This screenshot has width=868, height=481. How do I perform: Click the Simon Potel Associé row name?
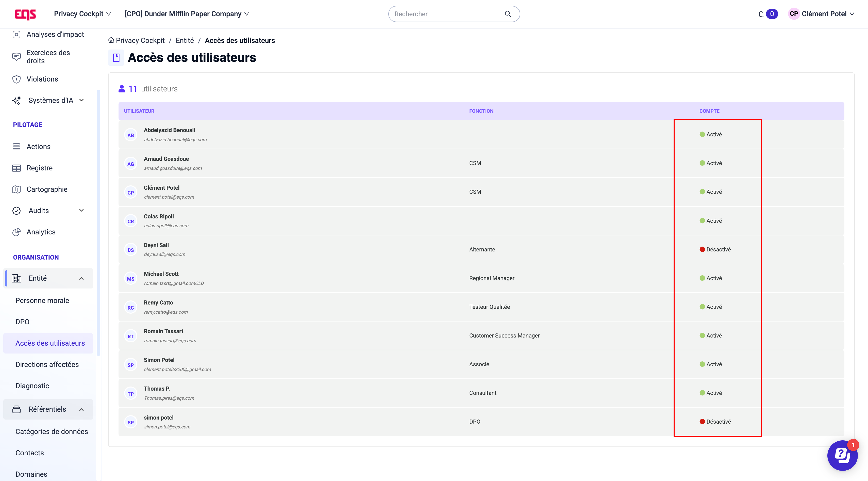point(159,360)
